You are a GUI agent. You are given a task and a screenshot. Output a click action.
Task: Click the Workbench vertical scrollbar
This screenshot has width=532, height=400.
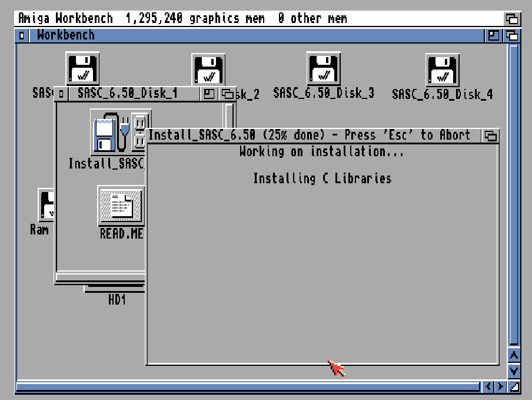(514, 195)
